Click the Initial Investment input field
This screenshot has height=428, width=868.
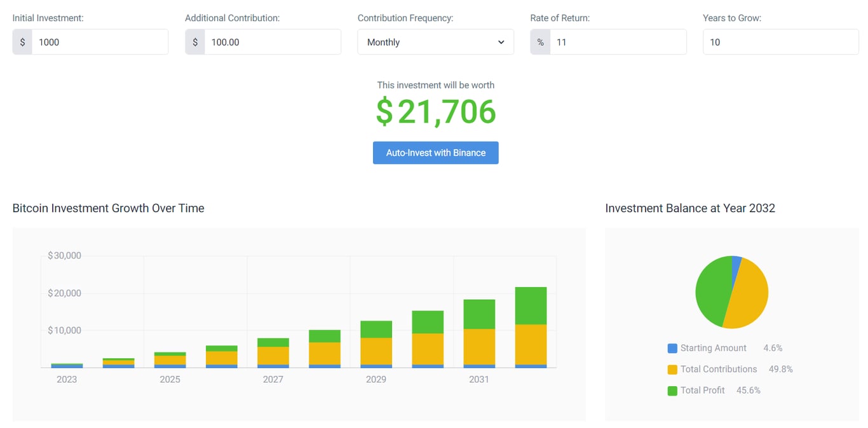(98, 42)
